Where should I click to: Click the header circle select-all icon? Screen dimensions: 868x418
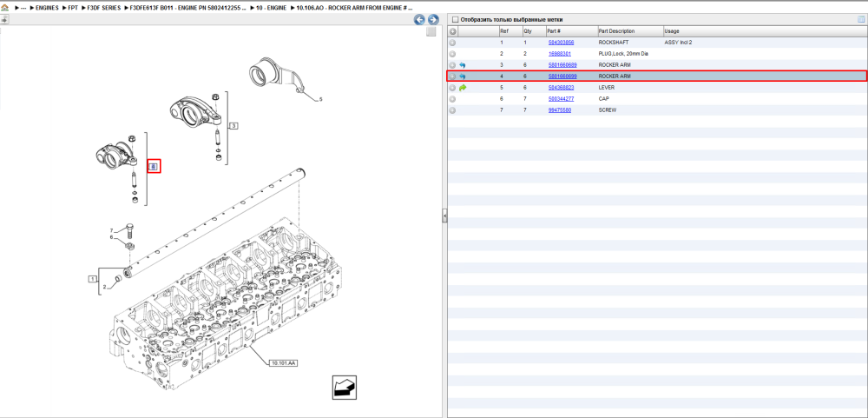coord(452,31)
